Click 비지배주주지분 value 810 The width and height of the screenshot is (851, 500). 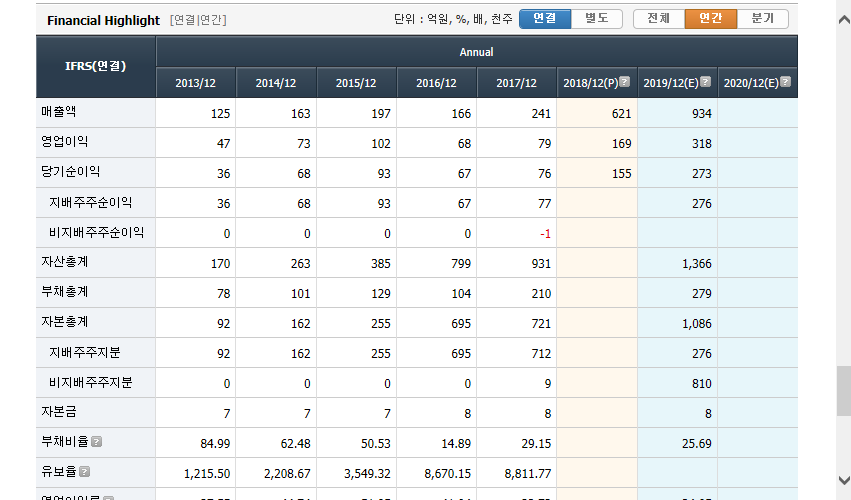702,384
